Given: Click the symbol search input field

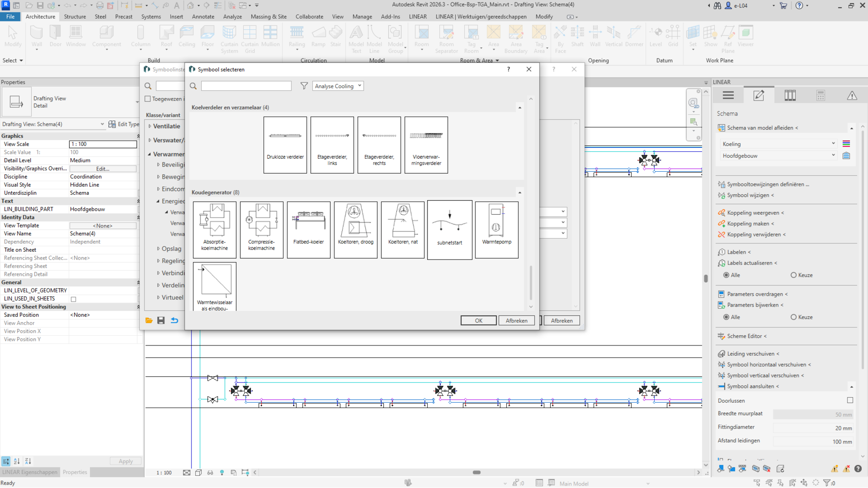Looking at the screenshot, I should point(246,86).
